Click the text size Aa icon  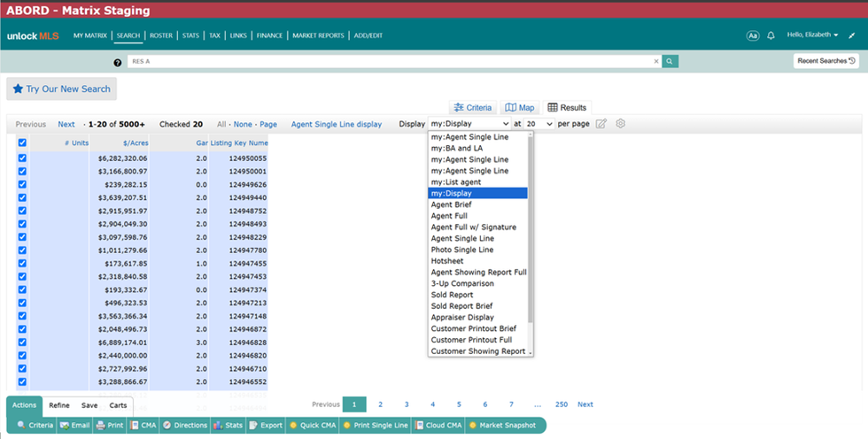(753, 35)
